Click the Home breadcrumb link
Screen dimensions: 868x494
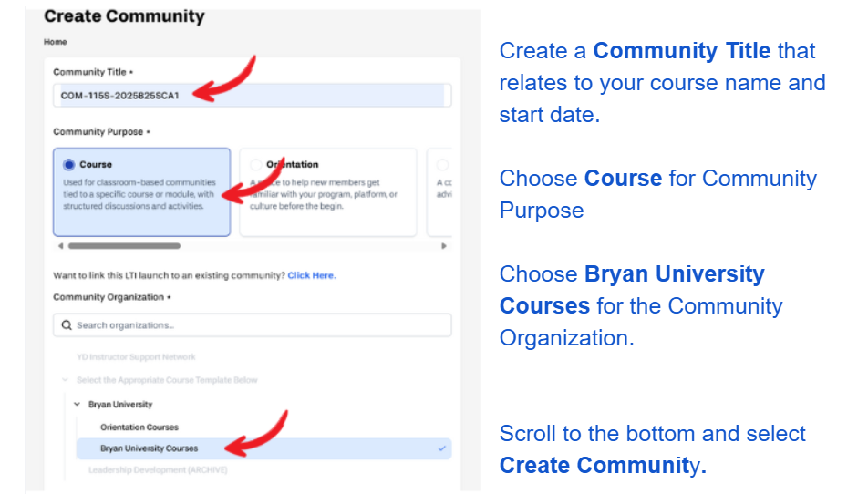(x=56, y=42)
